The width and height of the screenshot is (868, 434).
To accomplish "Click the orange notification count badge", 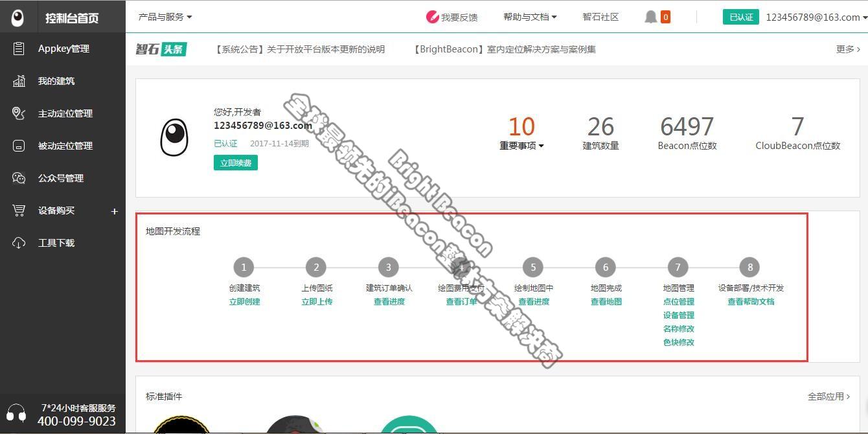I will point(665,17).
